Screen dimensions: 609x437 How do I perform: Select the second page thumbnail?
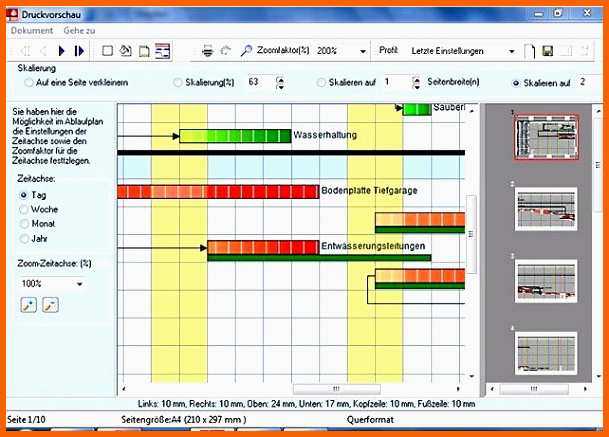click(x=546, y=209)
